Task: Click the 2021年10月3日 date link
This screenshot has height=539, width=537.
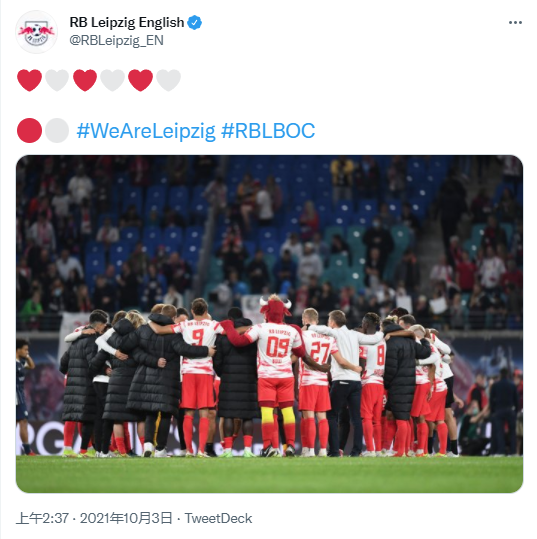Action: 126,518
